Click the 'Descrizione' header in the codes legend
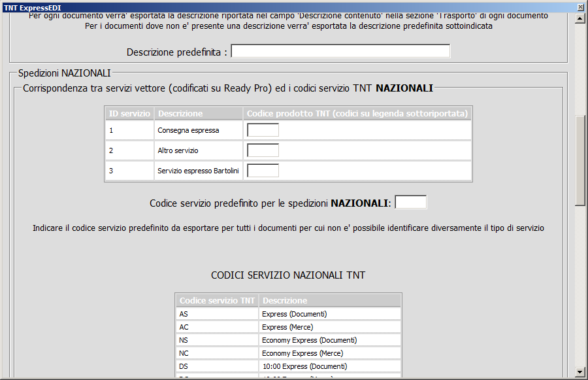 pyautogui.click(x=330, y=300)
